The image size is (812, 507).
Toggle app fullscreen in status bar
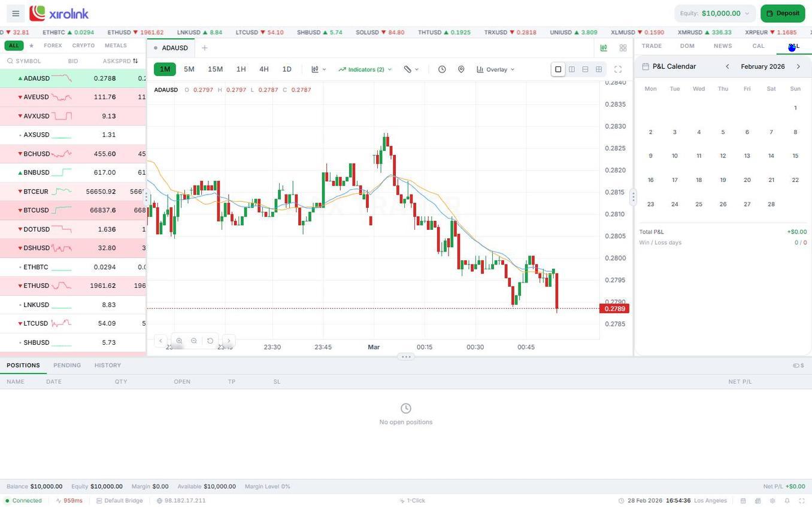tap(802, 501)
